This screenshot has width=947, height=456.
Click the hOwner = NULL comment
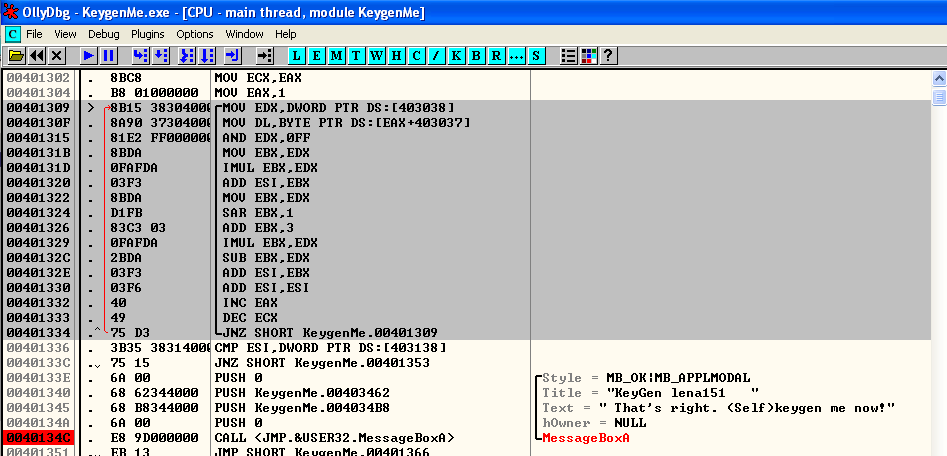point(594,423)
